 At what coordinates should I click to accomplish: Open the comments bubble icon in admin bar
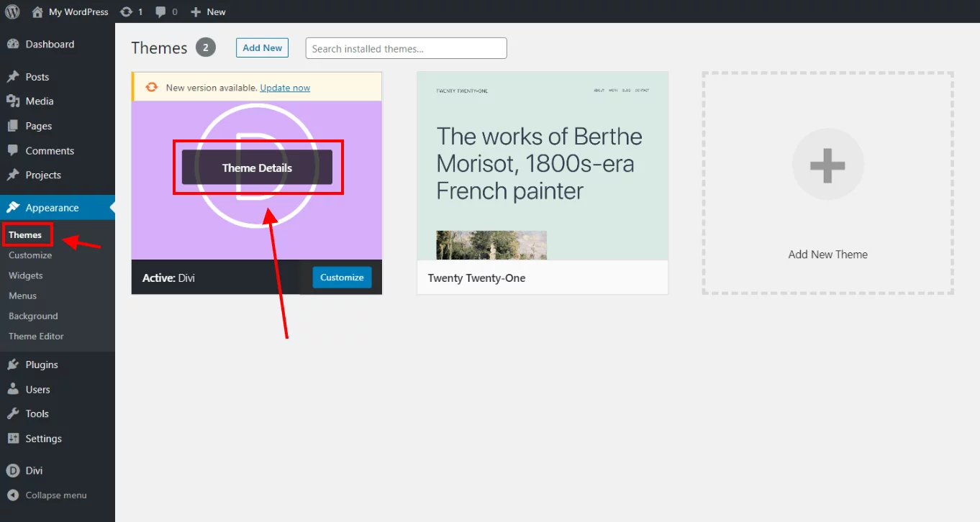[161, 12]
